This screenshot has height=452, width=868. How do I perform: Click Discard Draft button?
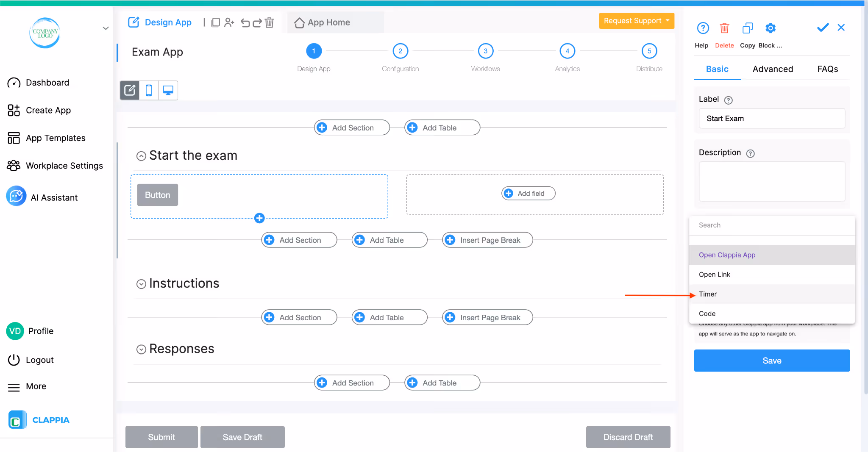point(628,437)
